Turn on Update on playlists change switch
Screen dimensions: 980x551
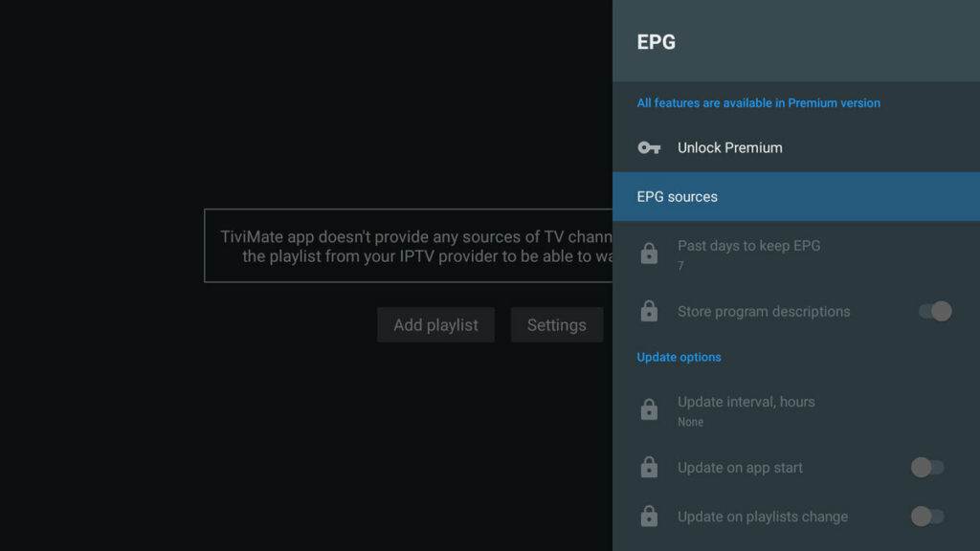(x=926, y=517)
